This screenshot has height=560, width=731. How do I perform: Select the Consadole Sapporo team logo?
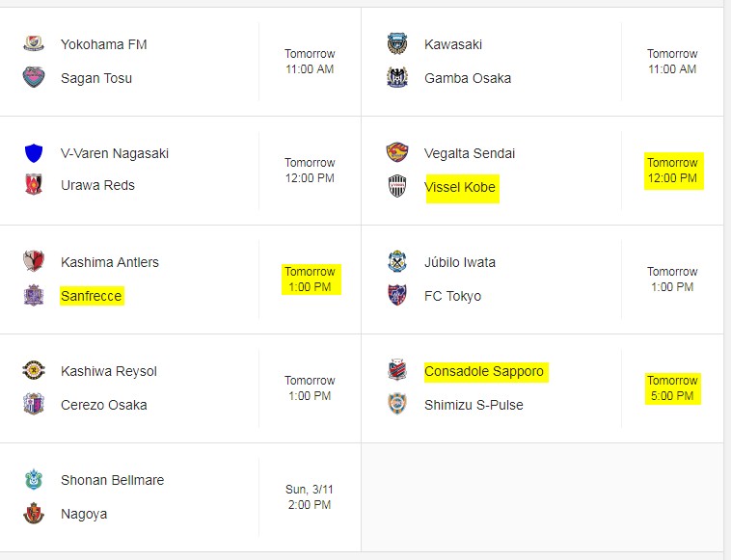click(x=397, y=371)
